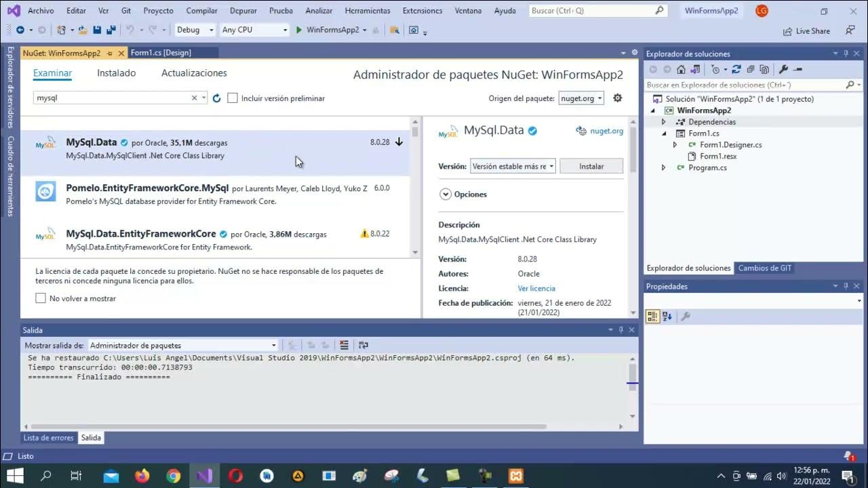Click the property pages wrench in Properties panel
Screen dimensions: 868x488
coord(686,317)
